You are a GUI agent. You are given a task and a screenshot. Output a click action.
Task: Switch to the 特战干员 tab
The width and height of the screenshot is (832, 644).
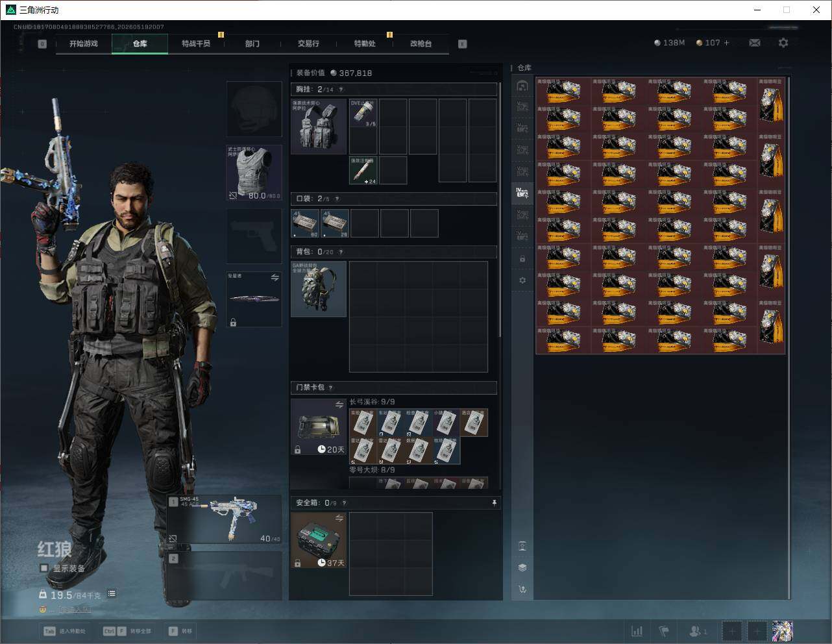[x=196, y=43]
